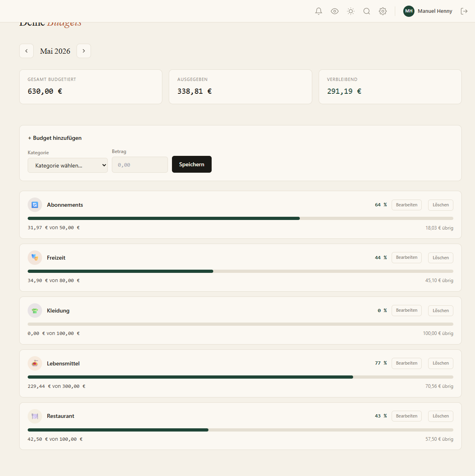Select the Lebensmittel title text
This screenshot has width=475, height=476.
(x=63, y=363)
